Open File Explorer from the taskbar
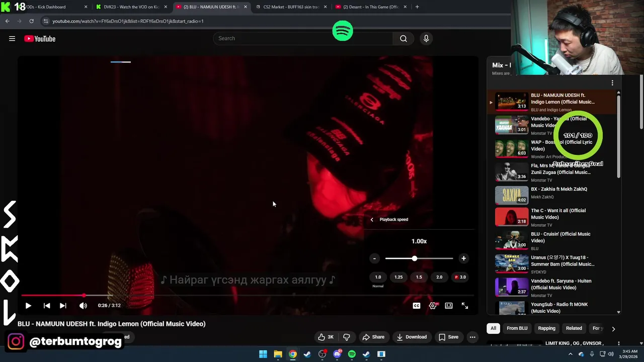 [x=278, y=354]
